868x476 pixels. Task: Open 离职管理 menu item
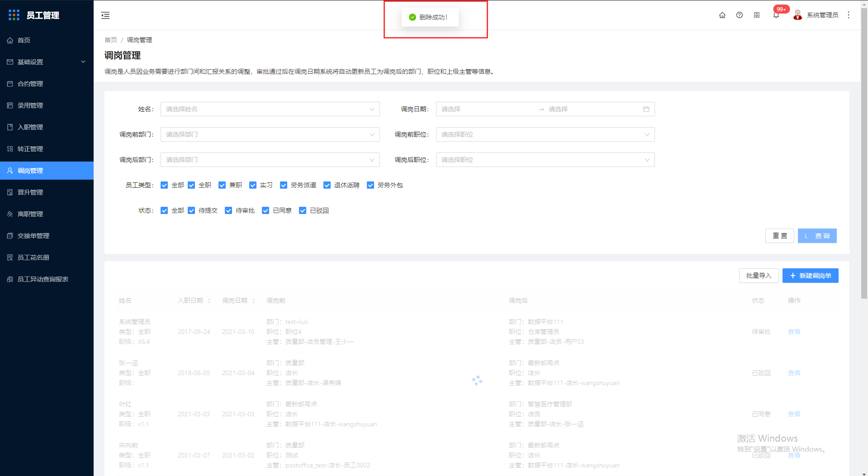click(47, 214)
